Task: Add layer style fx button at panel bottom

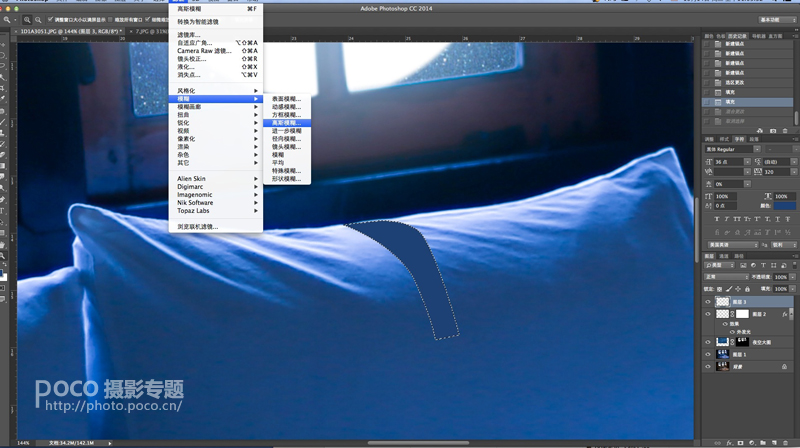Action: coord(729,443)
